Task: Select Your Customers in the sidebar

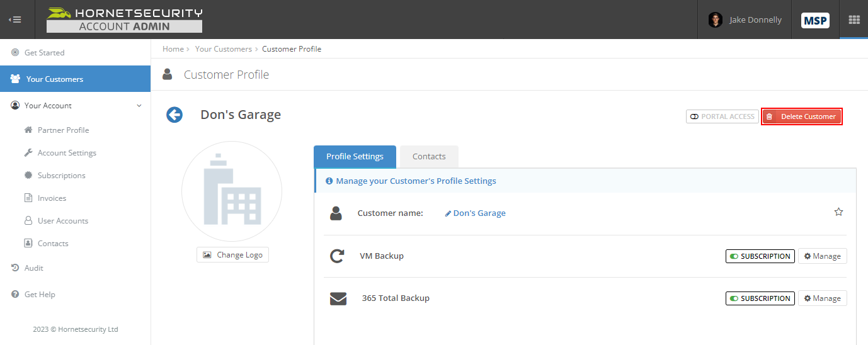Action: 75,79
